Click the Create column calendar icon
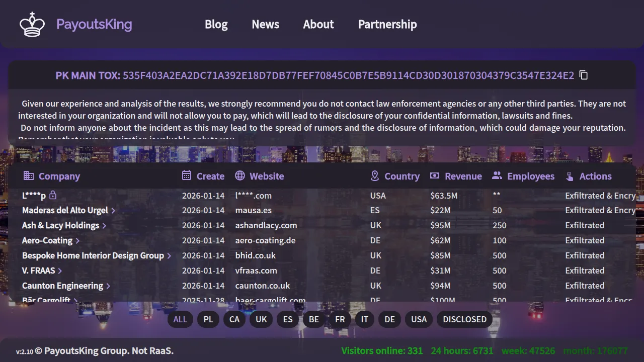The image size is (644, 362). click(x=187, y=175)
